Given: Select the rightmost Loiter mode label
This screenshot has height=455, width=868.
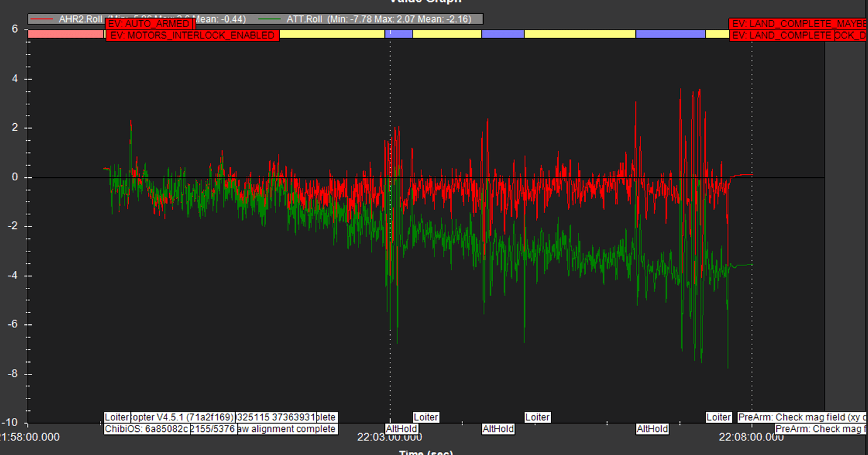Looking at the screenshot, I should (x=718, y=417).
